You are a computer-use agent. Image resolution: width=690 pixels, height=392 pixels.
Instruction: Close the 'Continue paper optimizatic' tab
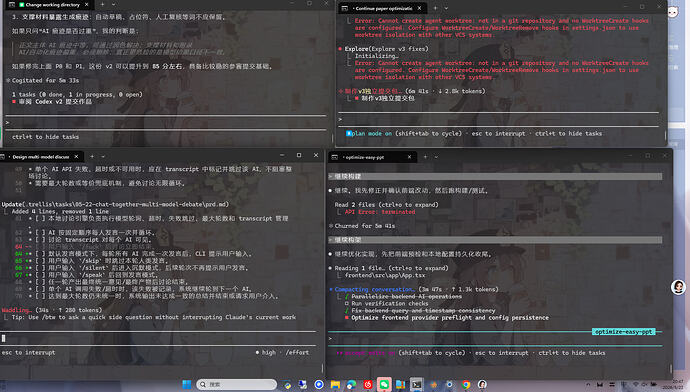point(419,8)
